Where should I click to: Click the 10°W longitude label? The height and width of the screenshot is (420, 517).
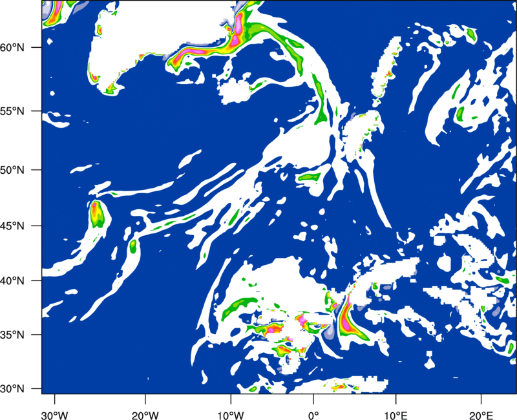[230, 415]
